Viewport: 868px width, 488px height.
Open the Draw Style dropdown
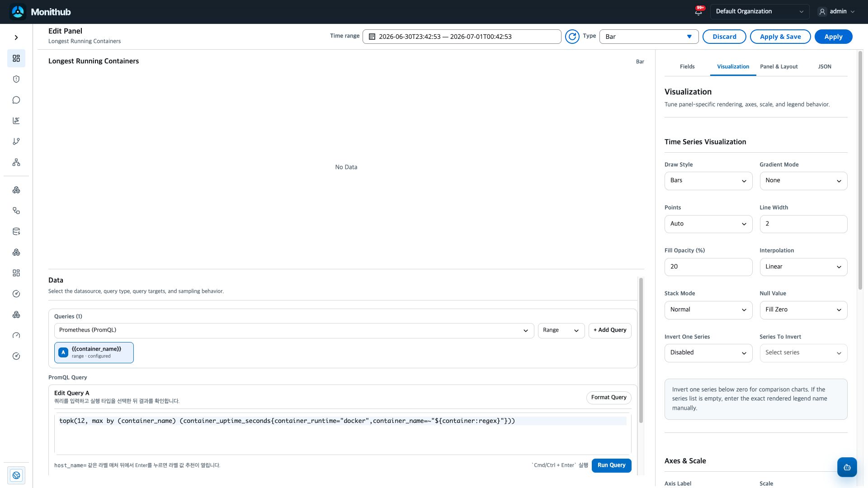[x=708, y=181]
